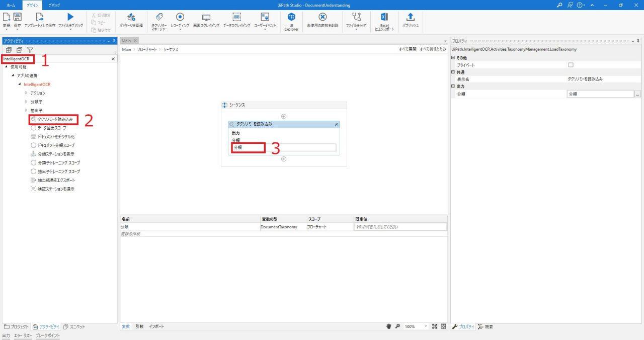The height and width of the screenshot is (340, 644).
Task: Click the Recording (レコーディング) icon
Action: point(180,17)
